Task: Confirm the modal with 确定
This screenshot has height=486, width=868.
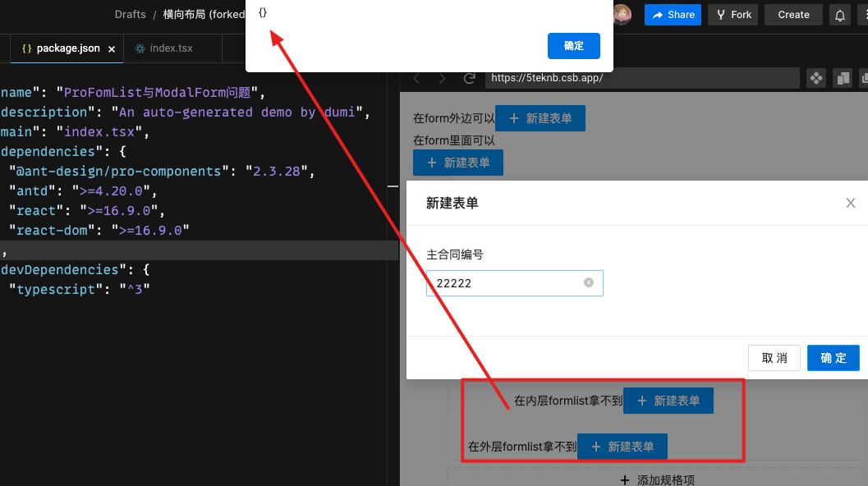Action: click(833, 357)
